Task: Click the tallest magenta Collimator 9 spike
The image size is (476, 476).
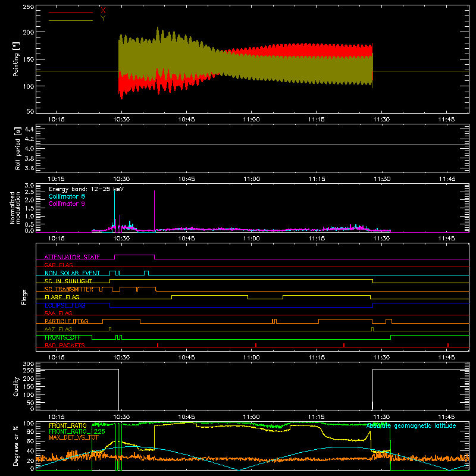Action: [155, 211]
